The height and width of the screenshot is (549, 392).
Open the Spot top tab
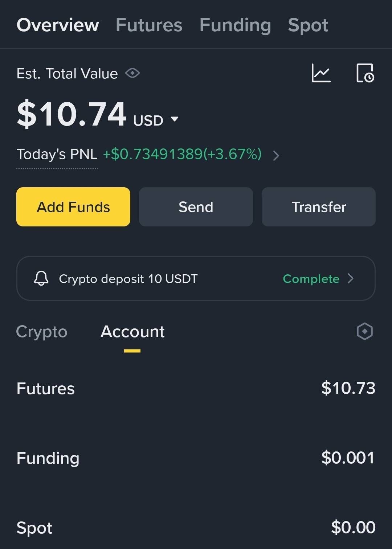click(x=308, y=25)
